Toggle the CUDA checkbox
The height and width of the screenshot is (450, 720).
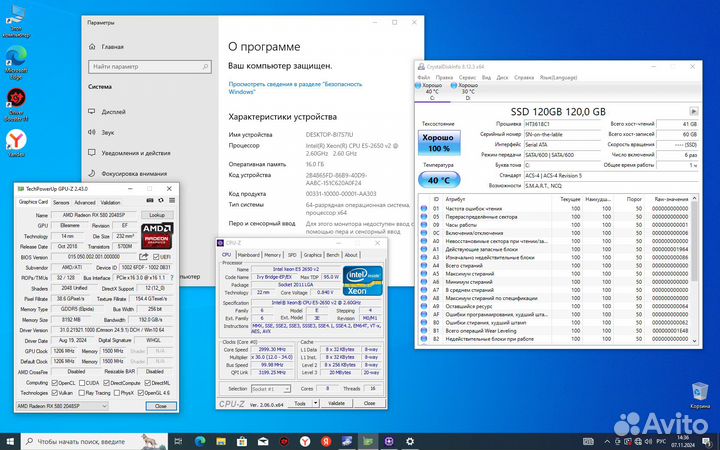tap(82, 382)
